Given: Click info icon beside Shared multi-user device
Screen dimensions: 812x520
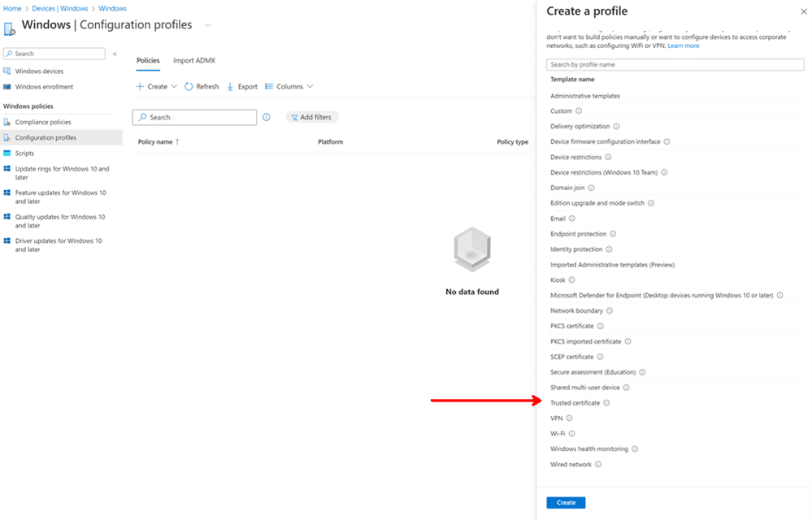Looking at the screenshot, I should pos(627,388).
